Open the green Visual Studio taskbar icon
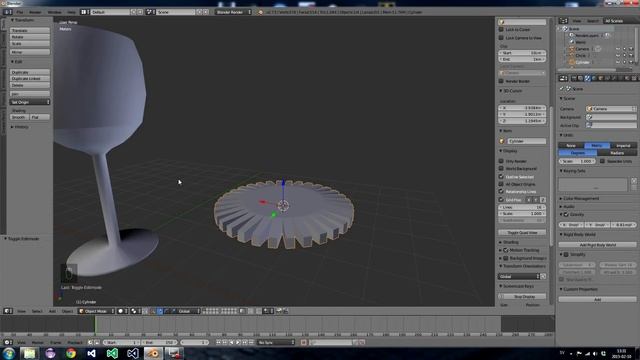 pyautogui.click(x=112, y=353)
